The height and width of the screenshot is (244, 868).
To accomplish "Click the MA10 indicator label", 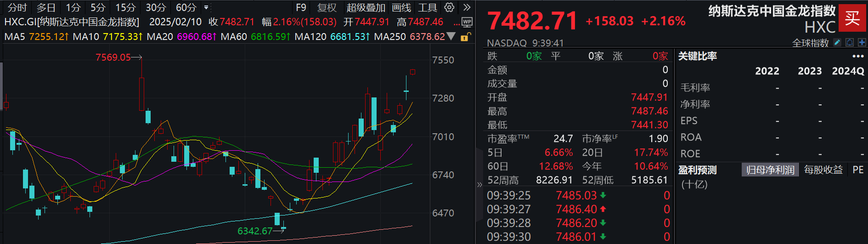I will [86, 36].
